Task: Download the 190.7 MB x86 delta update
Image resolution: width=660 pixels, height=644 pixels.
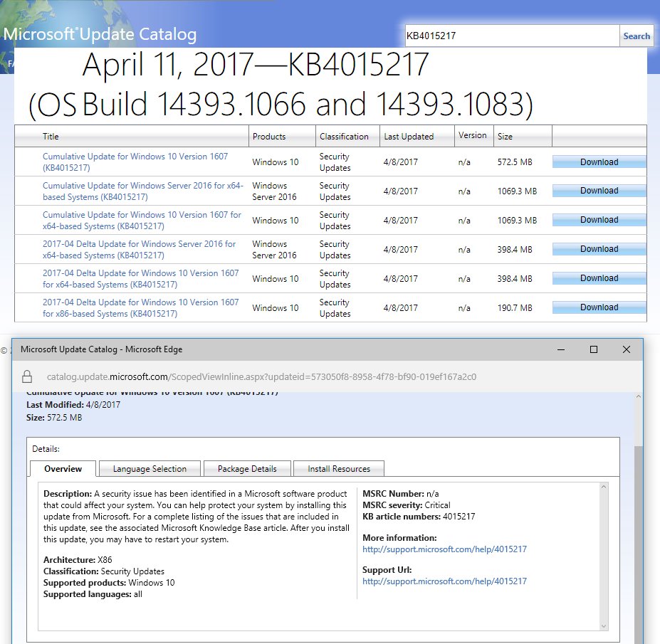Action: (599, 307)
